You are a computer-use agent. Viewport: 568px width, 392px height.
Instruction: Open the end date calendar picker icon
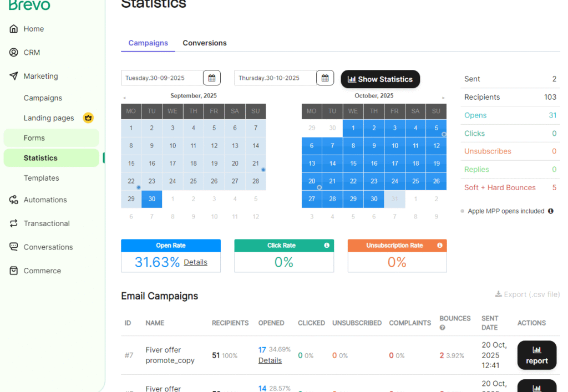tap(325, 78)
